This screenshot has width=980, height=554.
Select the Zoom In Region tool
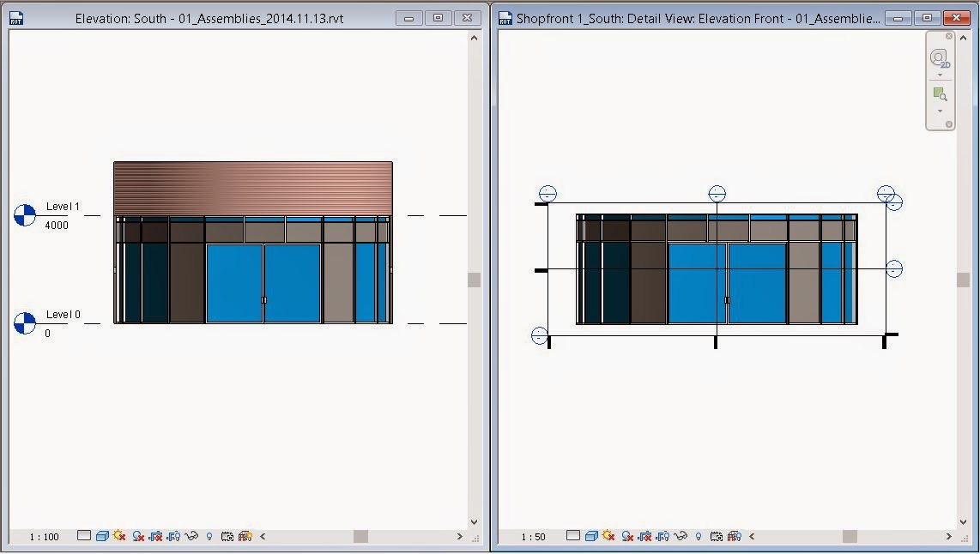(x=941, y=94)
